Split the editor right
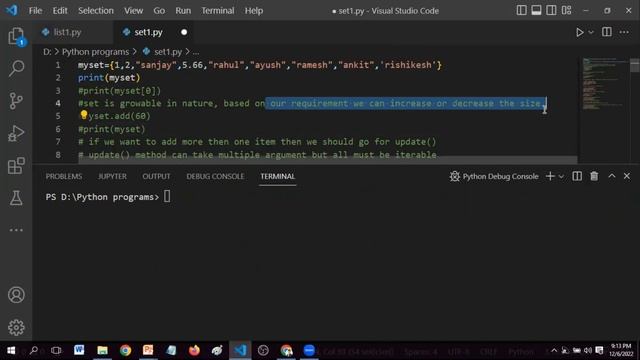 coord(607,32)
